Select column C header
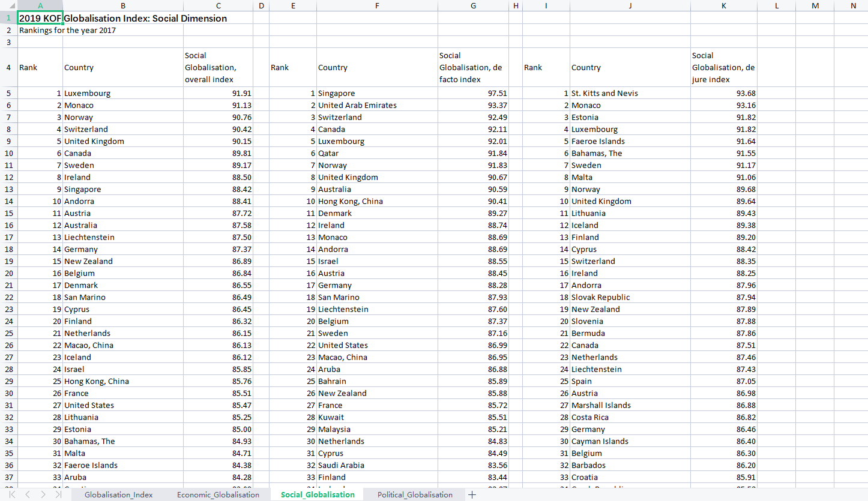The height and width of the screenshot is (501, 868). click(218, 5)
